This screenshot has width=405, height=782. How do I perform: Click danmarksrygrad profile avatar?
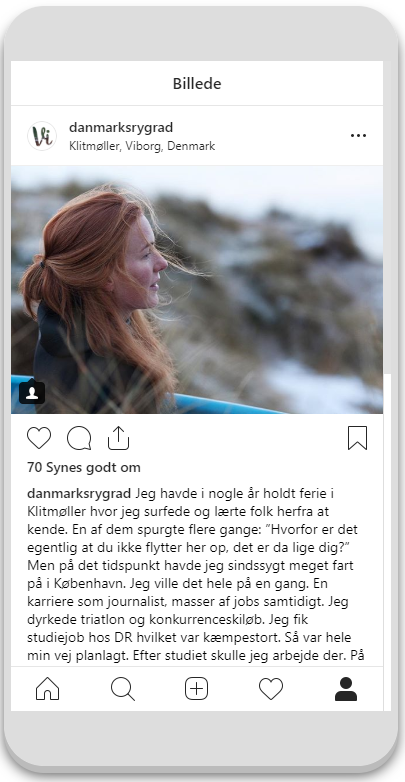point(42,136)
